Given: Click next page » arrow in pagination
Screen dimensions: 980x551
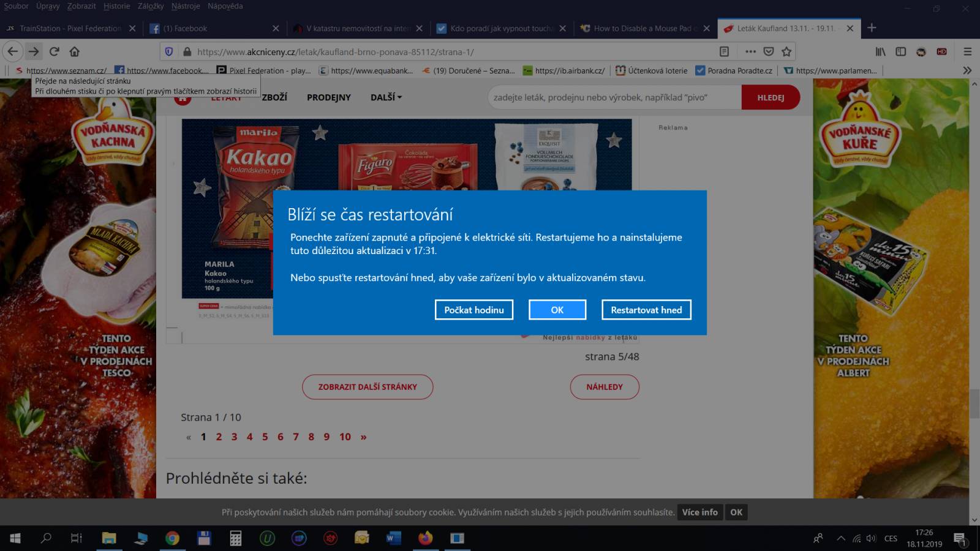Looking at the screenshot, I should point(364,437).
